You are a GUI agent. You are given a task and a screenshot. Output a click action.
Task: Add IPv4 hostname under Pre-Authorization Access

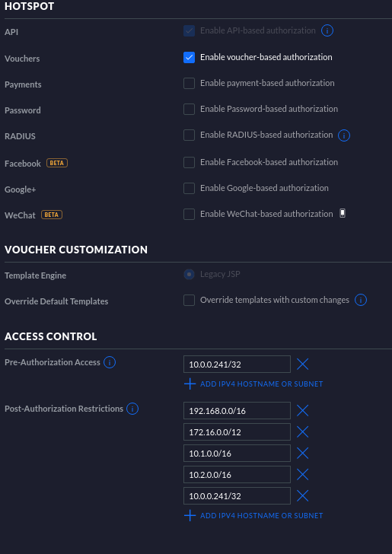(x=253, y=384)
